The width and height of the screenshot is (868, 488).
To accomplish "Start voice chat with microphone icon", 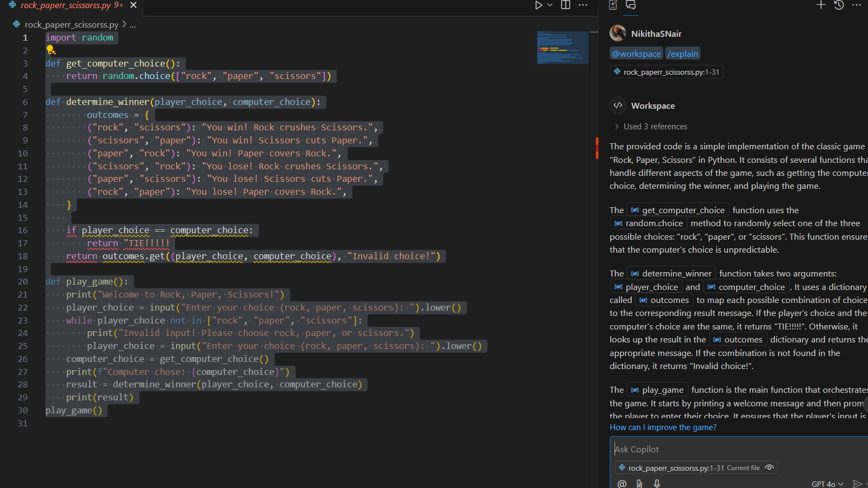I will [657, 484].
